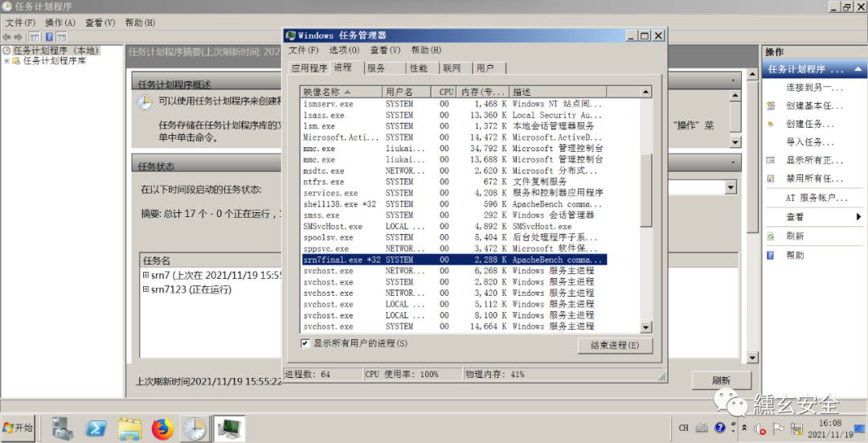Select 任务计划程序 (本地) tree root
The width and height of the screenshot is (868, 443).
pyautogui.click(x=55, y=51)
